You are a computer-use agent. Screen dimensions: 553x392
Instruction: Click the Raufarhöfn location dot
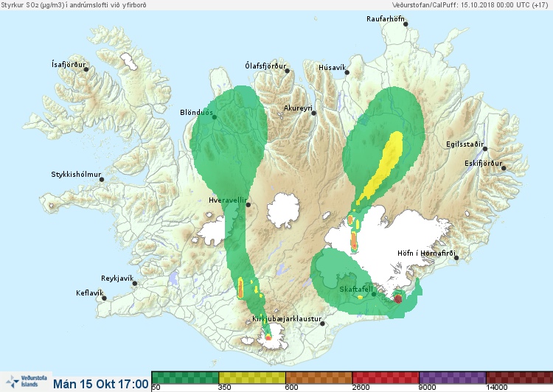pyautogui.click(x=406, y=24)
